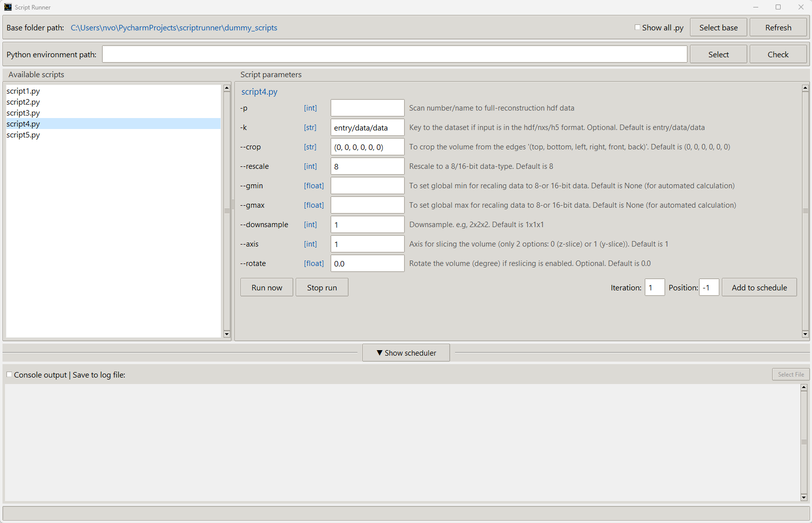Minimize the Script Runner window
Viewport: 812px width, 523px height.
[x=756, y=7]
